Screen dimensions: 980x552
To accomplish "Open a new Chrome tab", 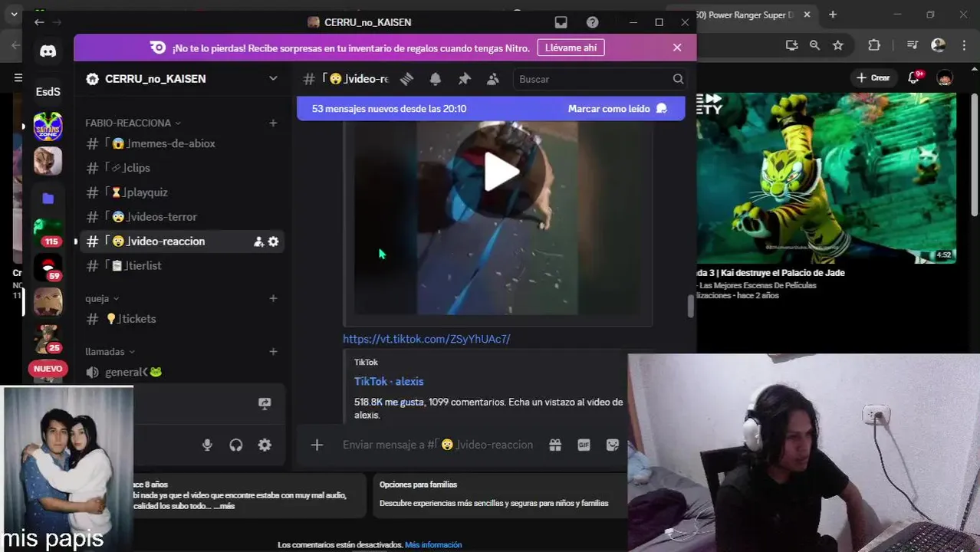I will 833,15.
